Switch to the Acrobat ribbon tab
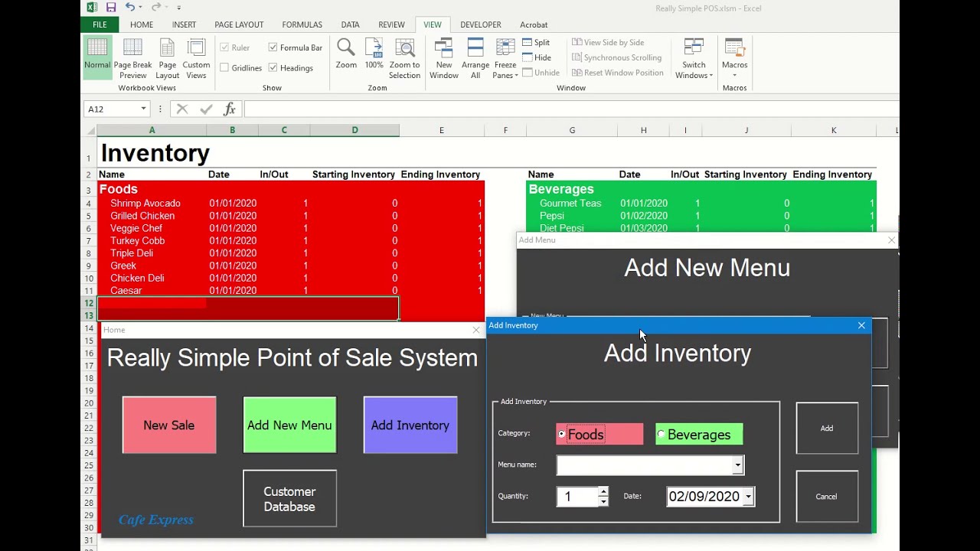This screenshot has height=551, width=980. pos(534,24)
